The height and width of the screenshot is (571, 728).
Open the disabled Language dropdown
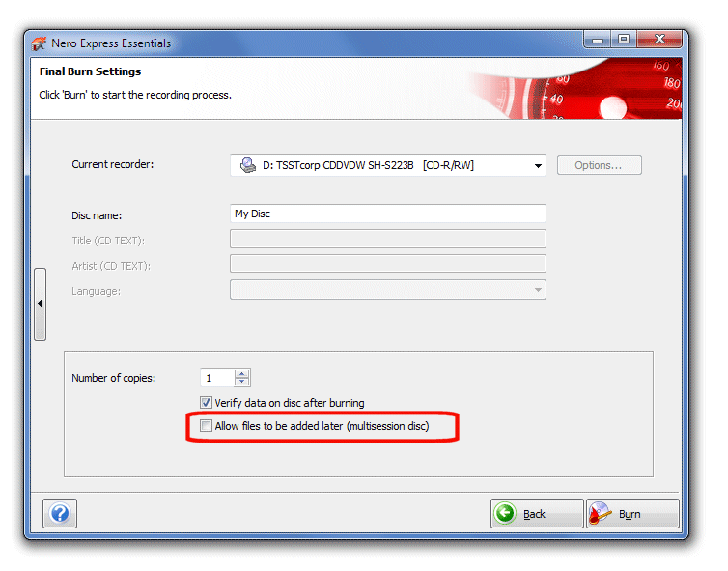[x=388, y=290]
